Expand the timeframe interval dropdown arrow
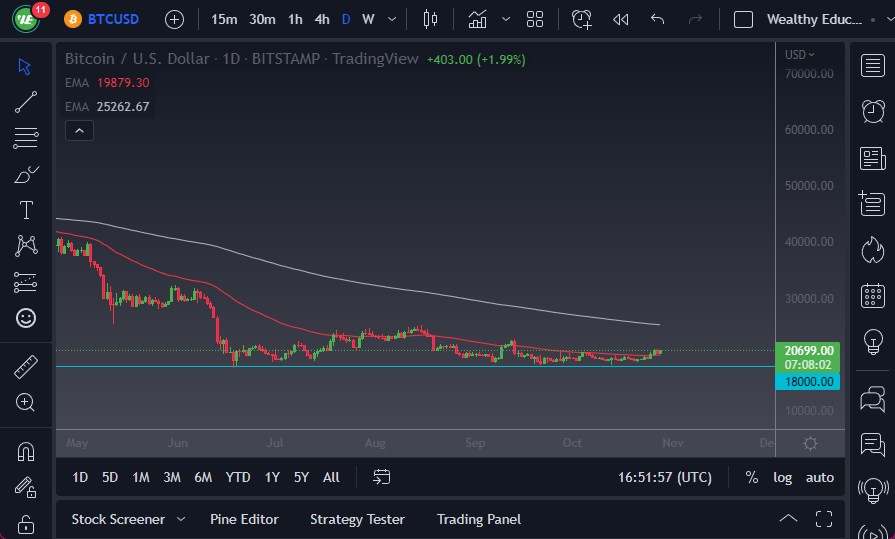 point(392,19)
